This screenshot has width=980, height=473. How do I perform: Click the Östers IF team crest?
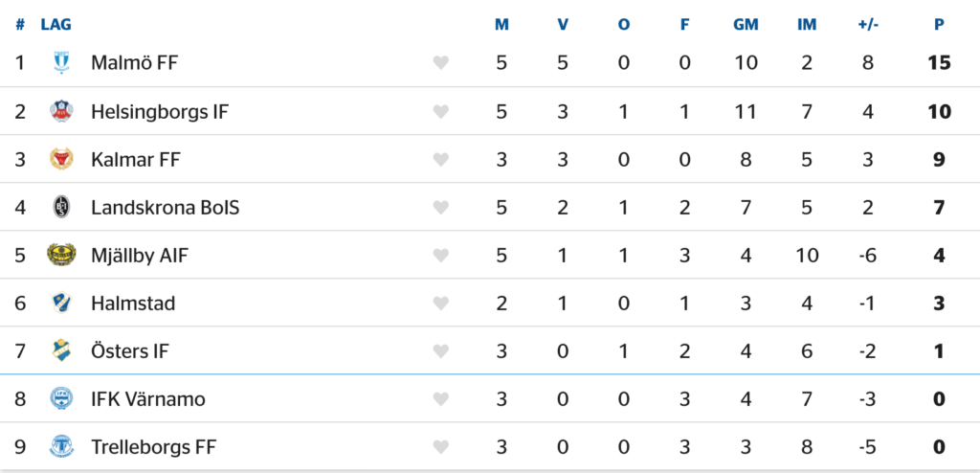61,350
